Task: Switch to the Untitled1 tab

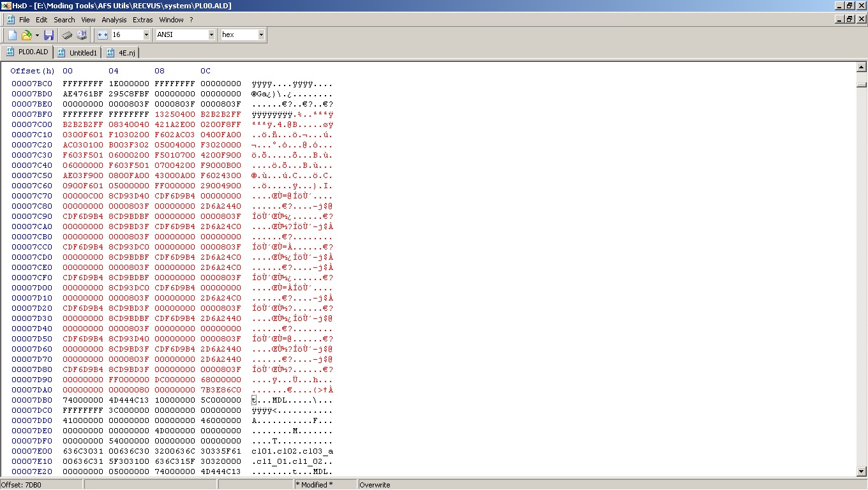Action: 77,52
